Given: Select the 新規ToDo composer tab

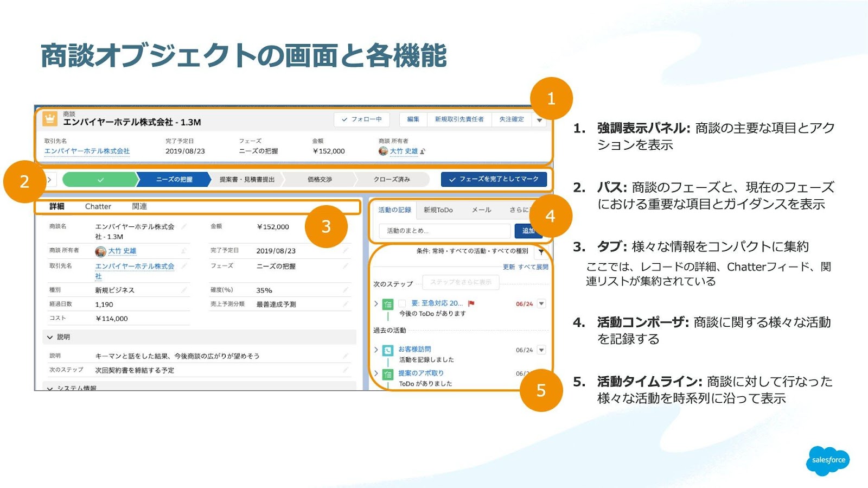Looking at the screenshot, I should click(x=438, y=210).
